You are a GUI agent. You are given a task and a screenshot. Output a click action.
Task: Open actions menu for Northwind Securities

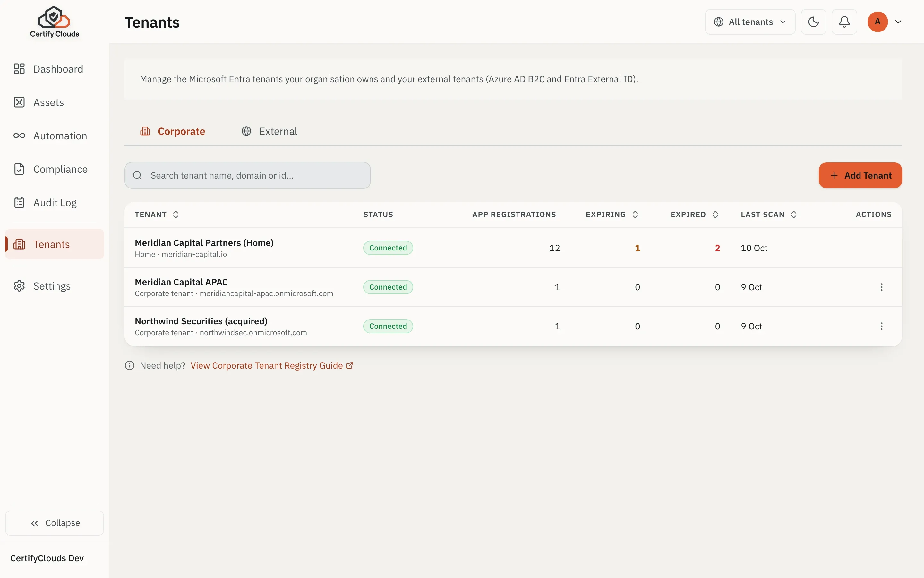[x=881, y=326]
